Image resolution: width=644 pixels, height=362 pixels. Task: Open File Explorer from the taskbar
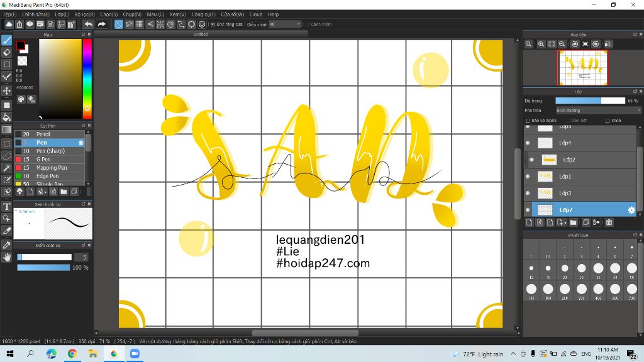click(x=93, y=353)
